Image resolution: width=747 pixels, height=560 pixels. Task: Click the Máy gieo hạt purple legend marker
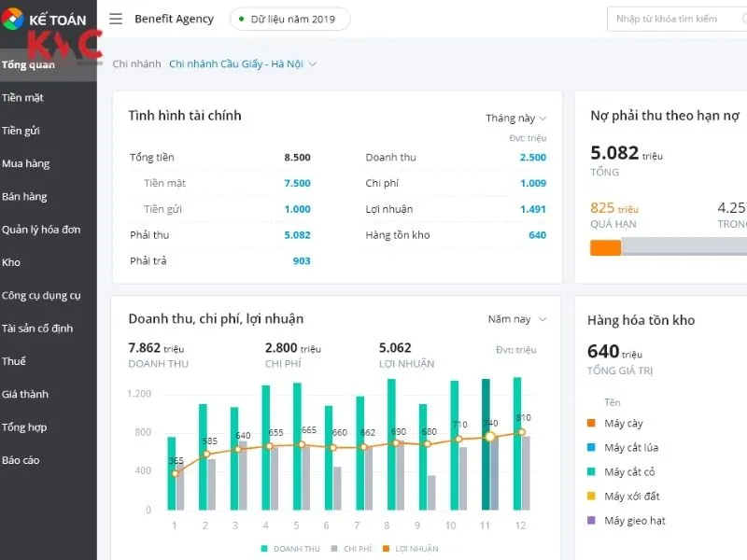[x=591, y=521]
